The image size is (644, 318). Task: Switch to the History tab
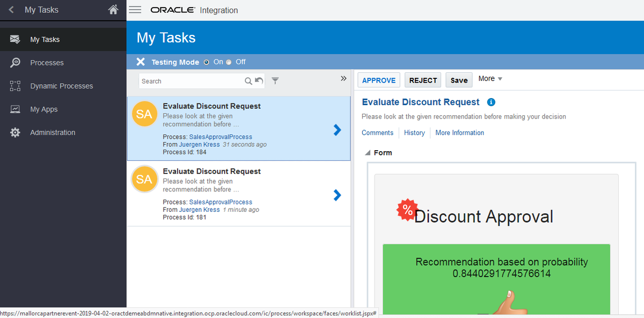(414, 132)
